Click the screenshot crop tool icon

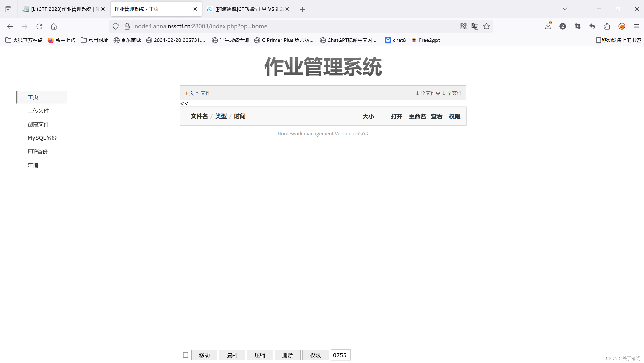[577, 26]
